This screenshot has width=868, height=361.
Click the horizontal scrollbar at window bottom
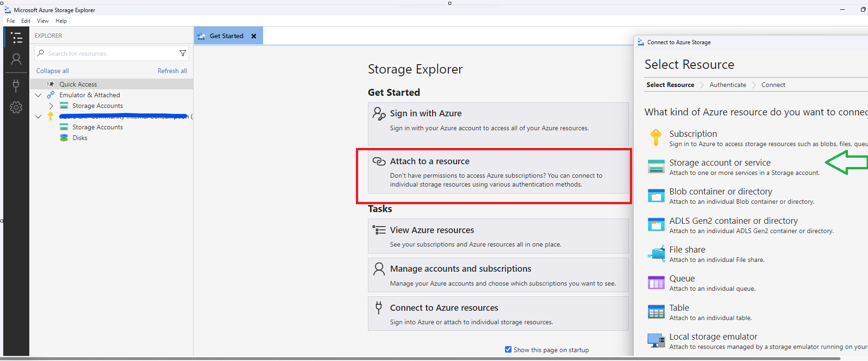coord(420,359)
